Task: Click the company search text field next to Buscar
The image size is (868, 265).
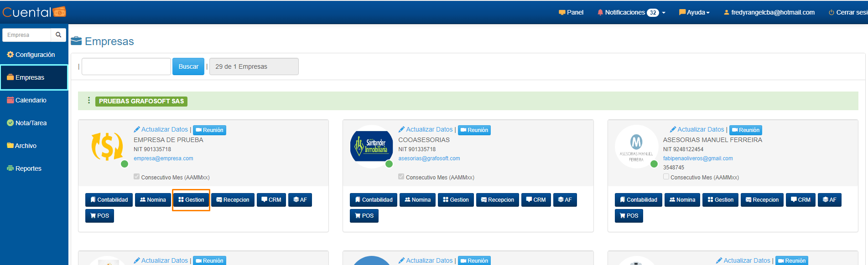Action: click(x=126, y=66)
